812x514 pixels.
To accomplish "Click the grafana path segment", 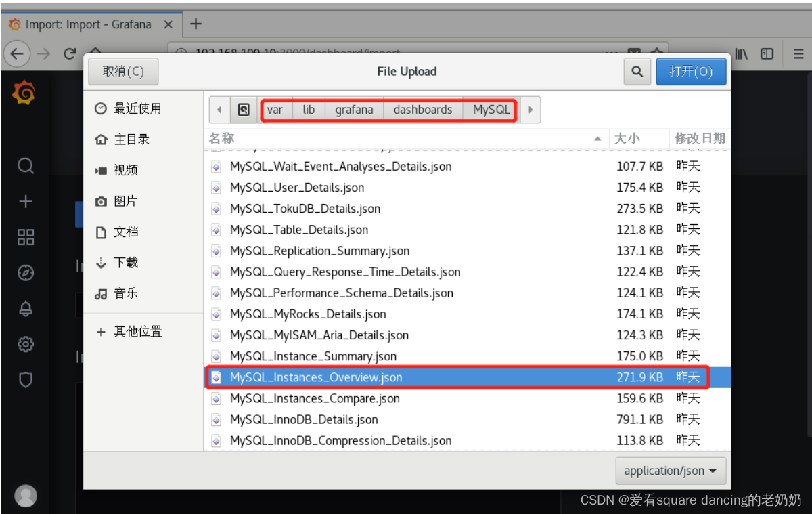I will pos(354,110).
